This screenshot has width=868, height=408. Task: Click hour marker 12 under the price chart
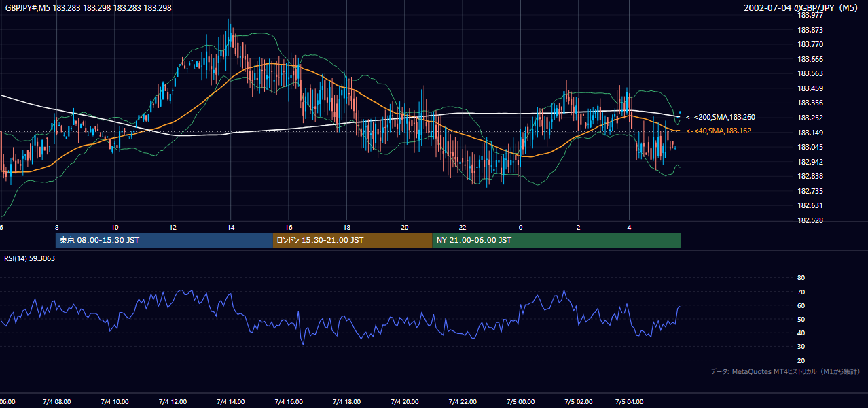point(173,227)
